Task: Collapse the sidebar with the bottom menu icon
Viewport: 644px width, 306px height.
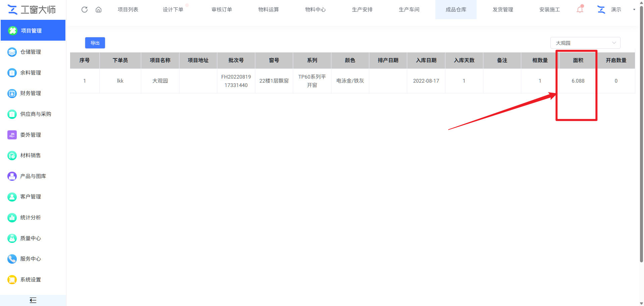Action: [x=33, y=300]
